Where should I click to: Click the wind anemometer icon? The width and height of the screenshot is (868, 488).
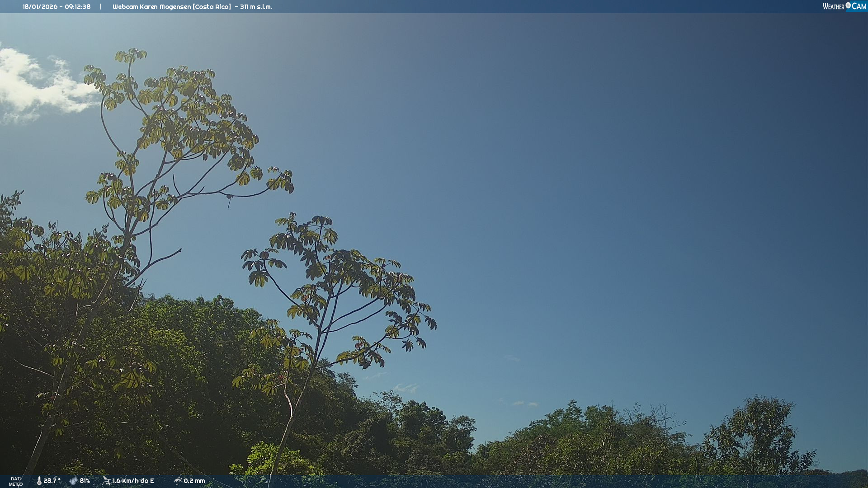click(107, 481)
